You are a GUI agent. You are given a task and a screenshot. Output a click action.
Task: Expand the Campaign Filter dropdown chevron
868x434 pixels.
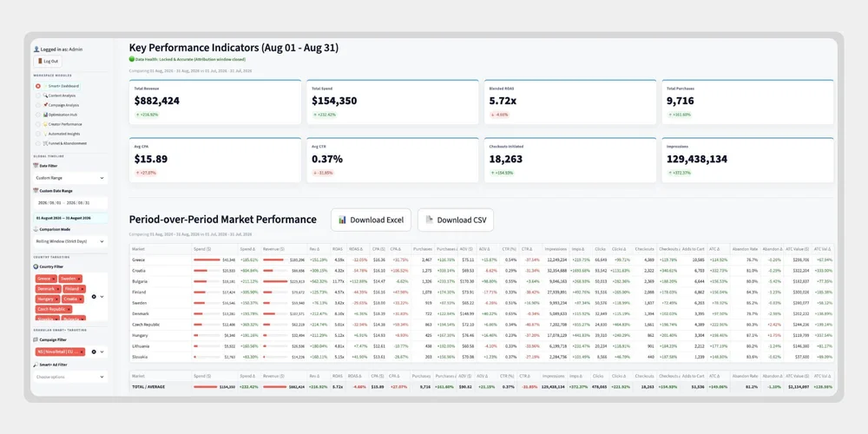click(x=102, y=352)
